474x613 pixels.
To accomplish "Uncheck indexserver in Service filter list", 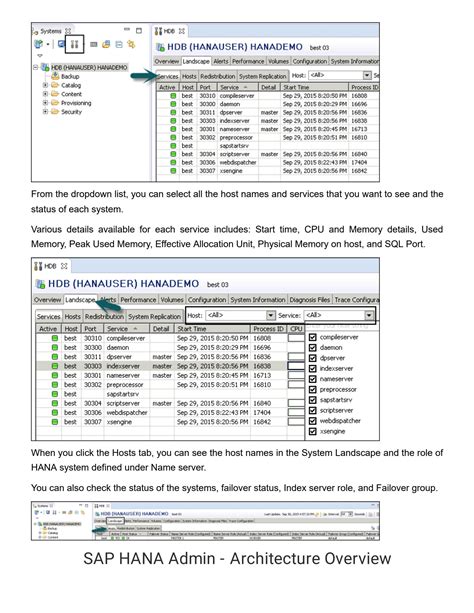I will pyautogui.click(x=312, y=369).
